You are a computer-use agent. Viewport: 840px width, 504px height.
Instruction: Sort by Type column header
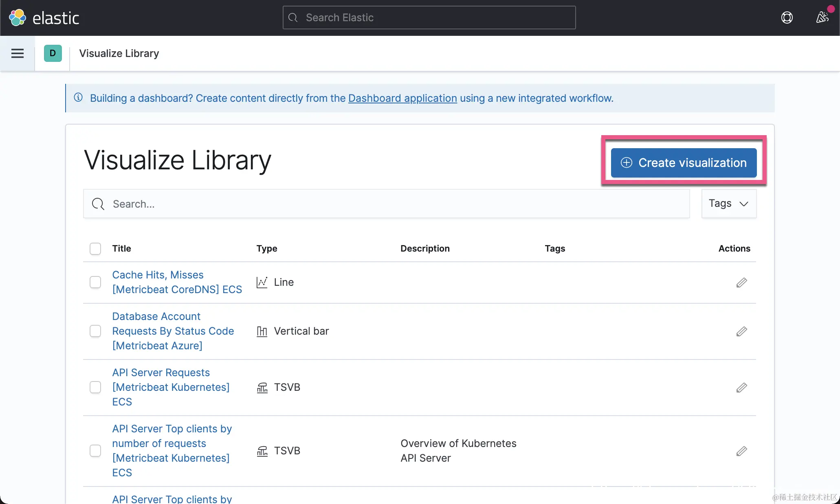click(266, 249)
